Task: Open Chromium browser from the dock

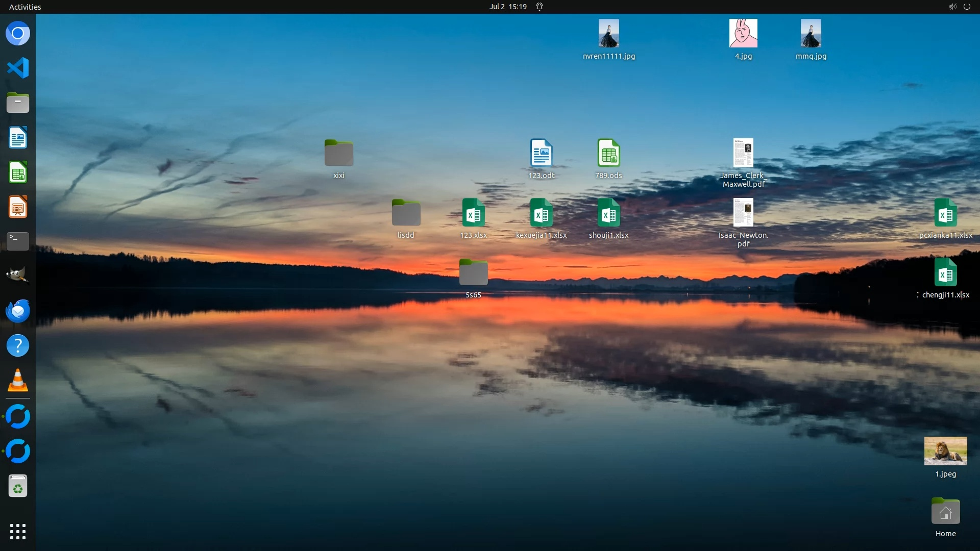Action: click(x=18, y=34)
